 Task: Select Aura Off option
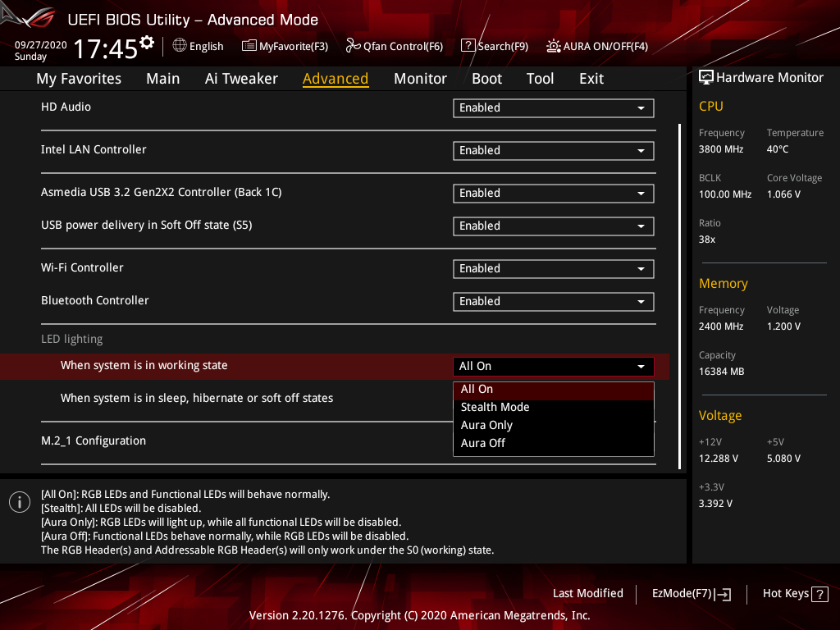pos(554,444)
